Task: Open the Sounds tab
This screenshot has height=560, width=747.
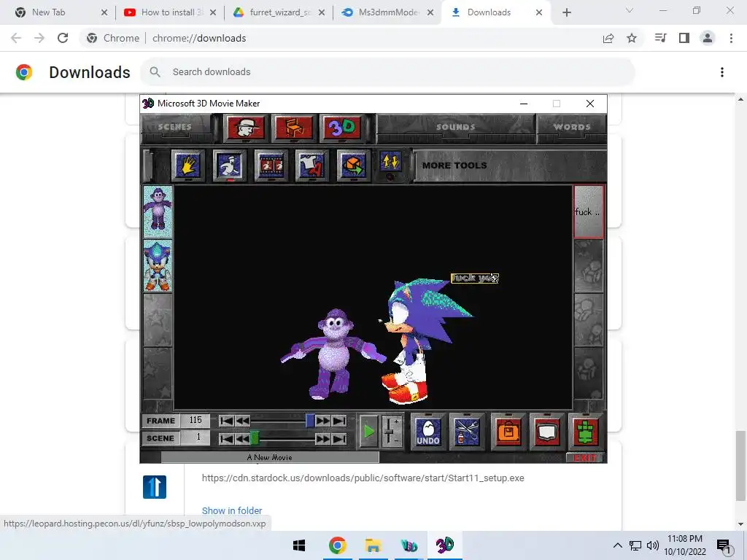Action: pyautogui.click(x=455, y=127)
